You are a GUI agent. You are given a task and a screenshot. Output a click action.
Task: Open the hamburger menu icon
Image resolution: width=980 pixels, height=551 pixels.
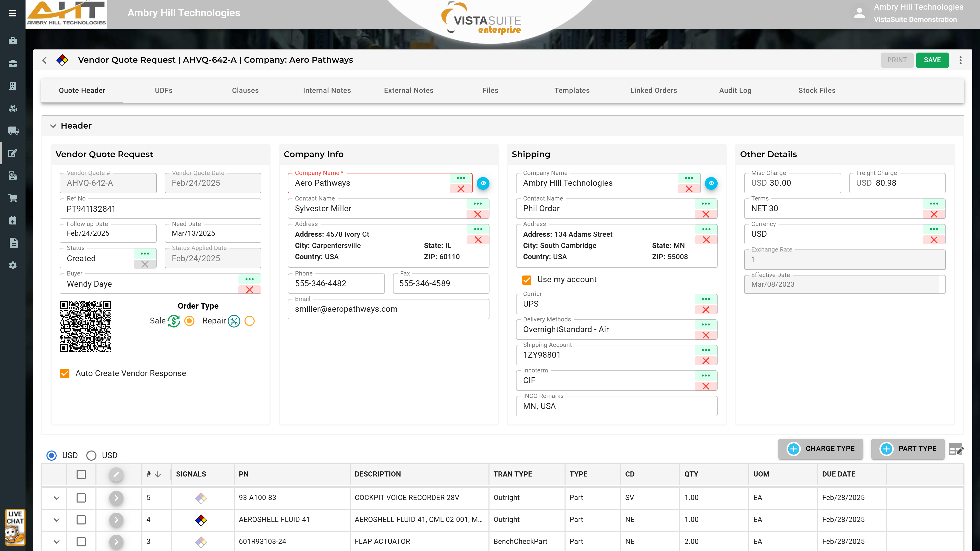13,13
